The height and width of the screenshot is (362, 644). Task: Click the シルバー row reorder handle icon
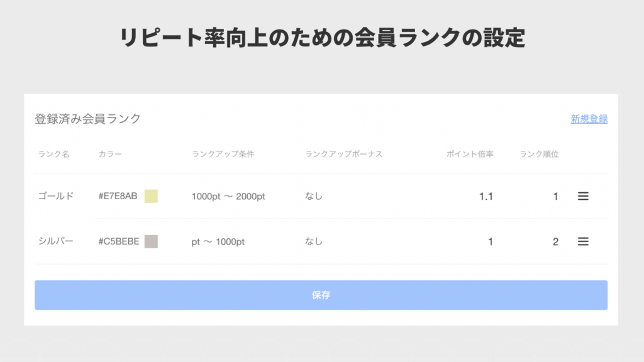pos(583,241)
